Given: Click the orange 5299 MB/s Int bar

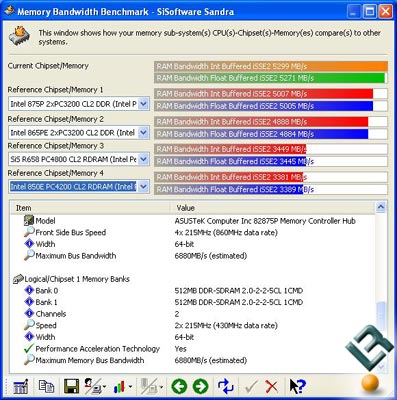Looking at the screenshot, I should coord(271,66).
